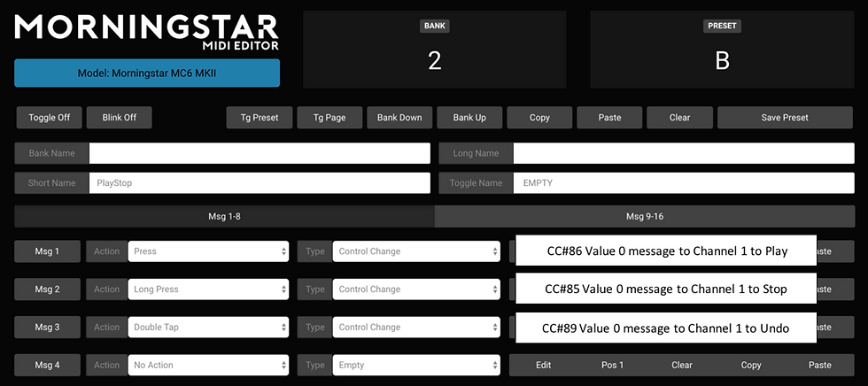Viewport: 868px width, 386px height.
Task: Click the Tg Preset button
Action: (x=259, y=117)
